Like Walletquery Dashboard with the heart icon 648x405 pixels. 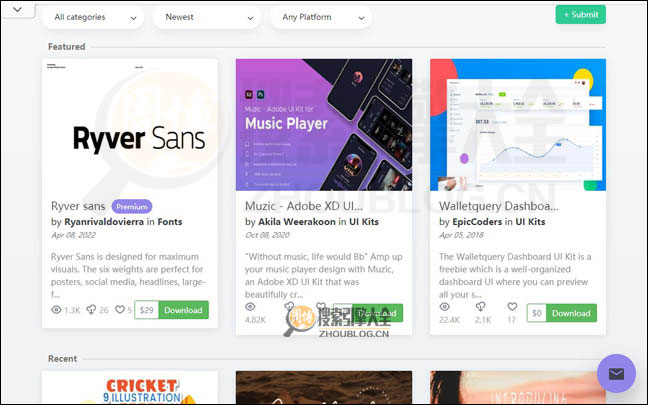click(512, 307)
